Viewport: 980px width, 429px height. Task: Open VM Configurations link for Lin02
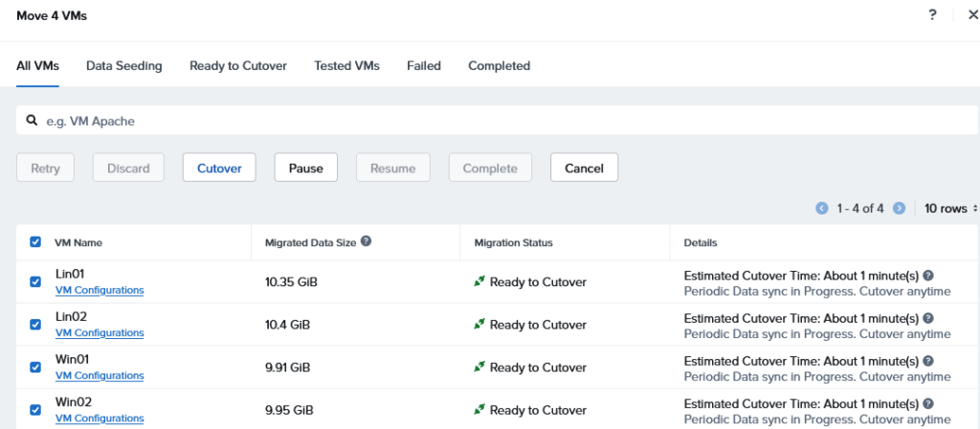click(100, 333)
